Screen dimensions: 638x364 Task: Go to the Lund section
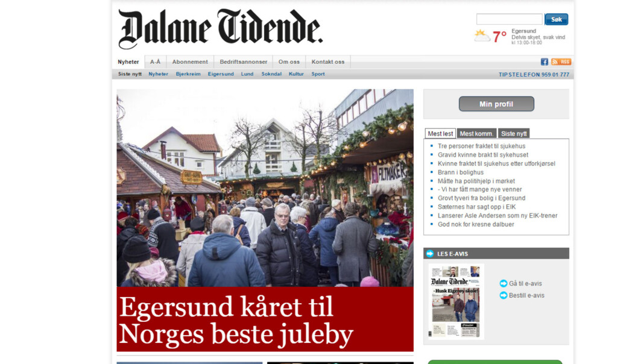247,74
